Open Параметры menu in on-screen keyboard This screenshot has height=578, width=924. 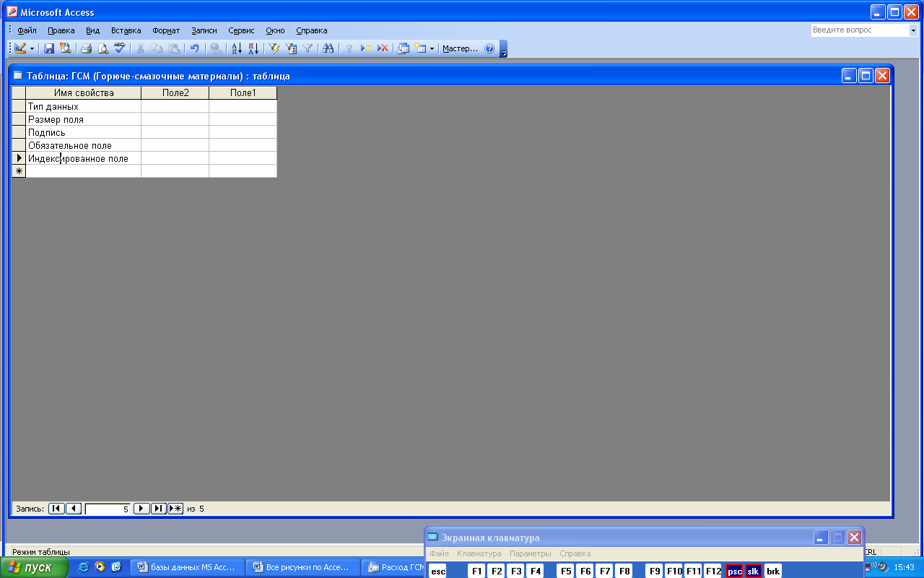tap(531, 553)
